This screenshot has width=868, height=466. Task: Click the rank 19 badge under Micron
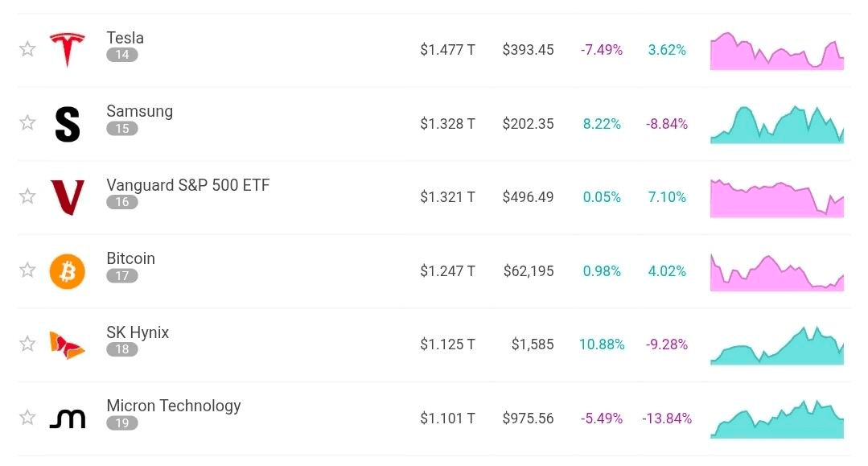tap(122, 423)
